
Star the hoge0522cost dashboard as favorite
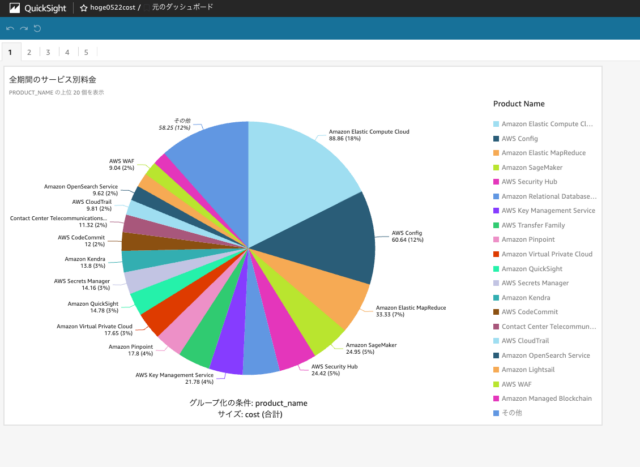pos(83,8)
